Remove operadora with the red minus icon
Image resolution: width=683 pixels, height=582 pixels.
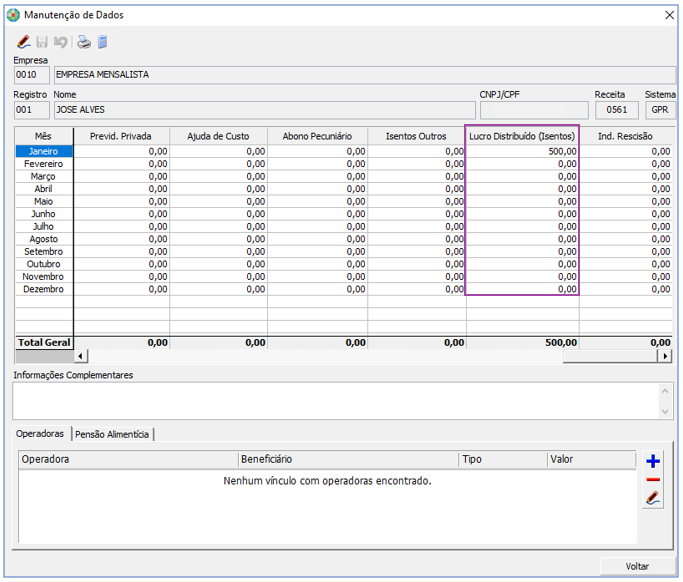point(653,480)
